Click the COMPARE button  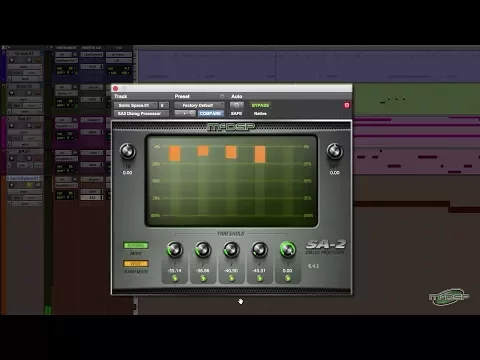pyautogui.click(x=210, y=114)
